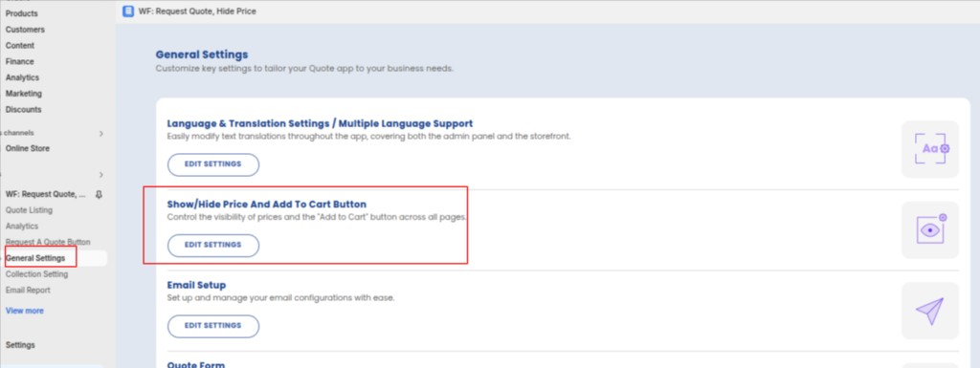Open Edit Settings for Show/Hide Price
The image size is (980, 368).
point(213,245)
